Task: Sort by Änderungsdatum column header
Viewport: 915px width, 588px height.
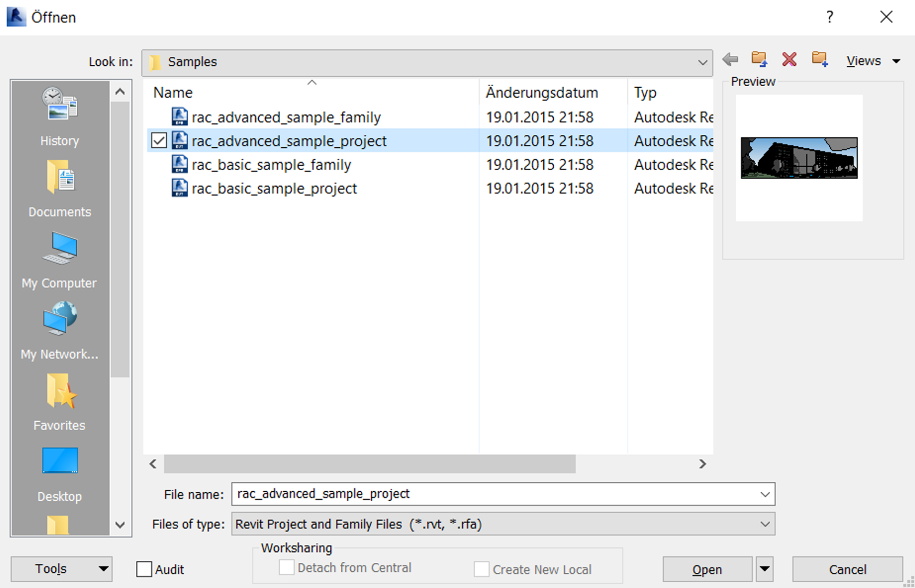Action: (x=553, y=92)
